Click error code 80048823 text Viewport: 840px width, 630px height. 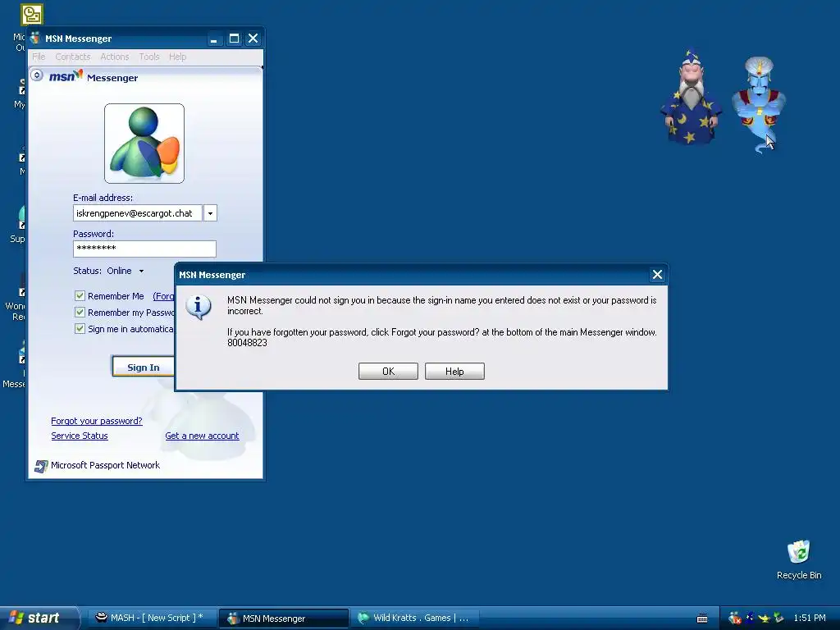[x=247, y=343]
